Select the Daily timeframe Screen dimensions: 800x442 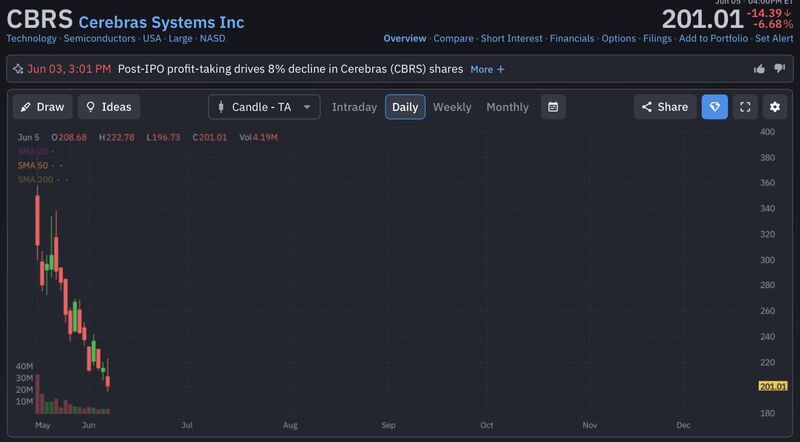click(405, 107)
